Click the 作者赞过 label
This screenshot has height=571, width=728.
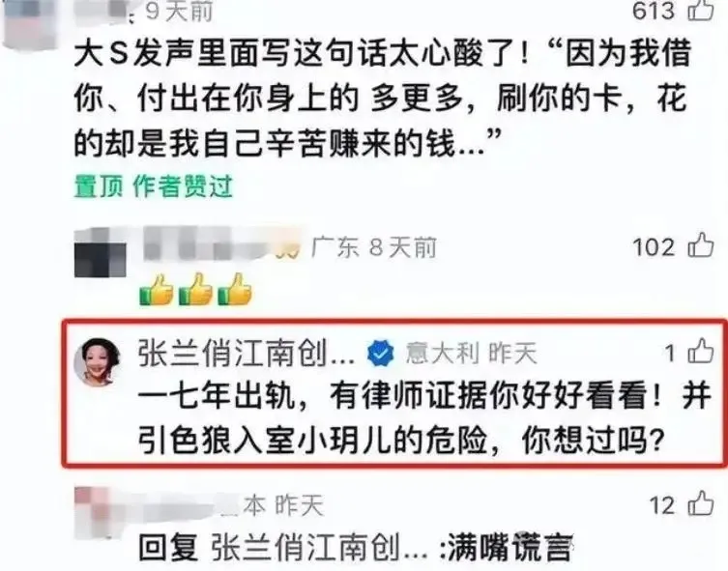183,186
